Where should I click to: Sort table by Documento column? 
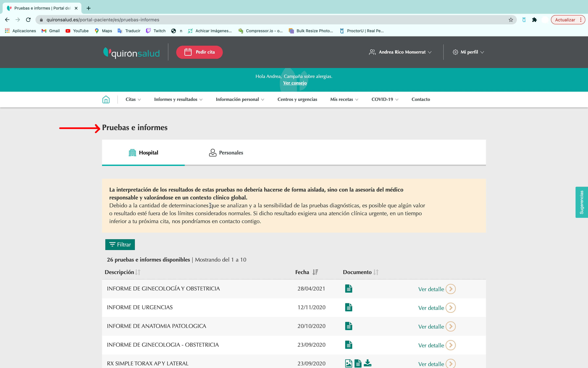coord(376,272)
